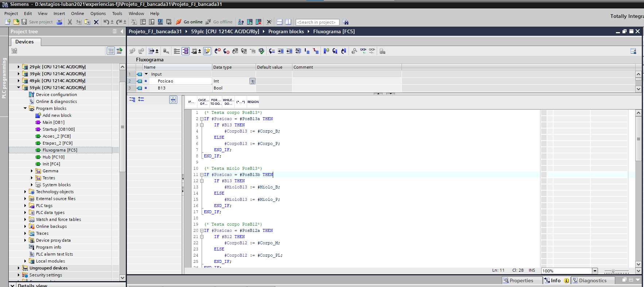Cut selection with the scissors icon
644x287 pixels.
coord(70,22)
